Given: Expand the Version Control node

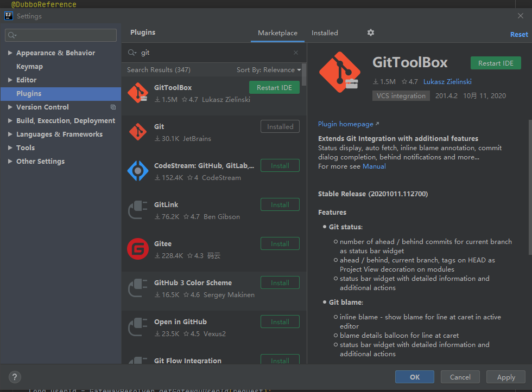Looking at the screenshot, I should point(10,107).
